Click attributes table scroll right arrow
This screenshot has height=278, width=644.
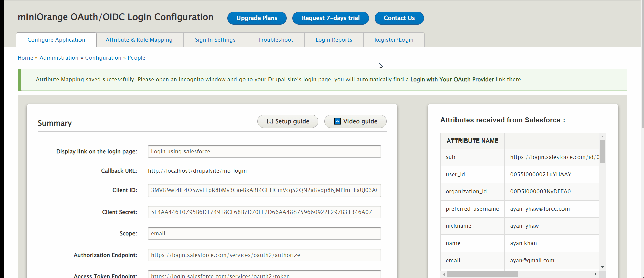click(x=595, y=274)
